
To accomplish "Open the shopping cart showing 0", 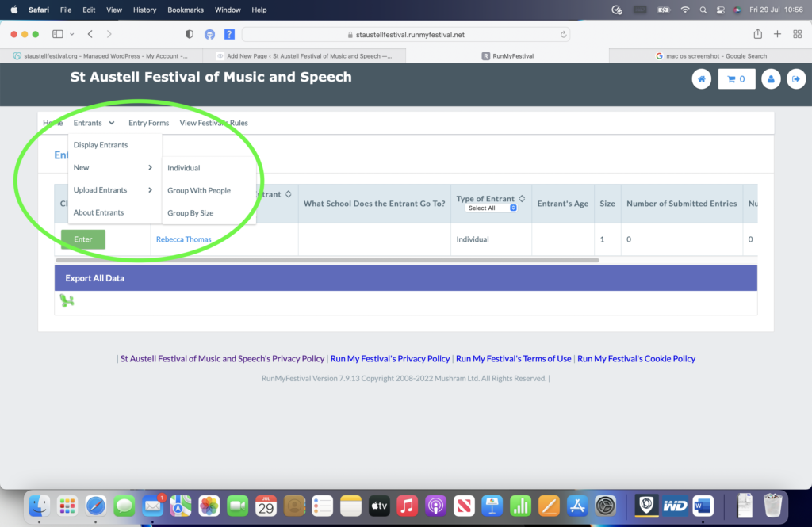I will [737, 79].
